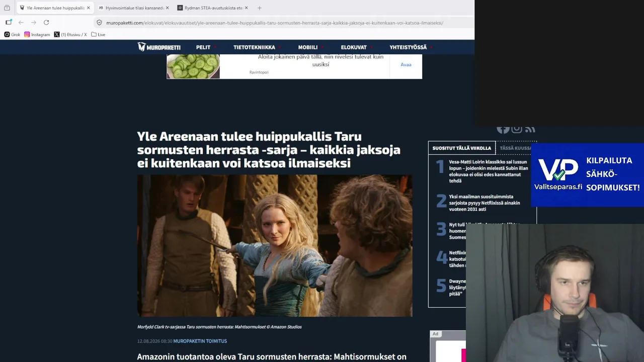Switch to the Hyvinvointialue tilasi kansanedu tab
The width and height of the screenshot is (644, 362).
(135, 8)
